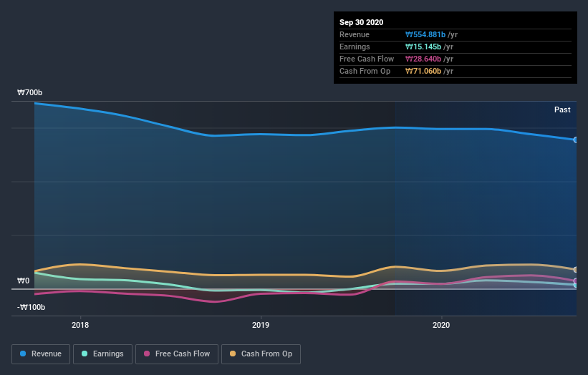This screenshot has height=375, width=588.
Task: Click the 2018 axis label
Action: (80, 325)
